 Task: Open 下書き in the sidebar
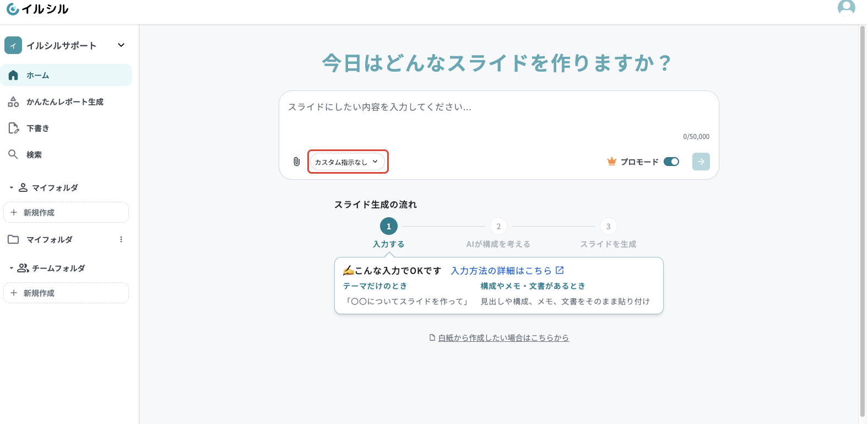(66, 128)
